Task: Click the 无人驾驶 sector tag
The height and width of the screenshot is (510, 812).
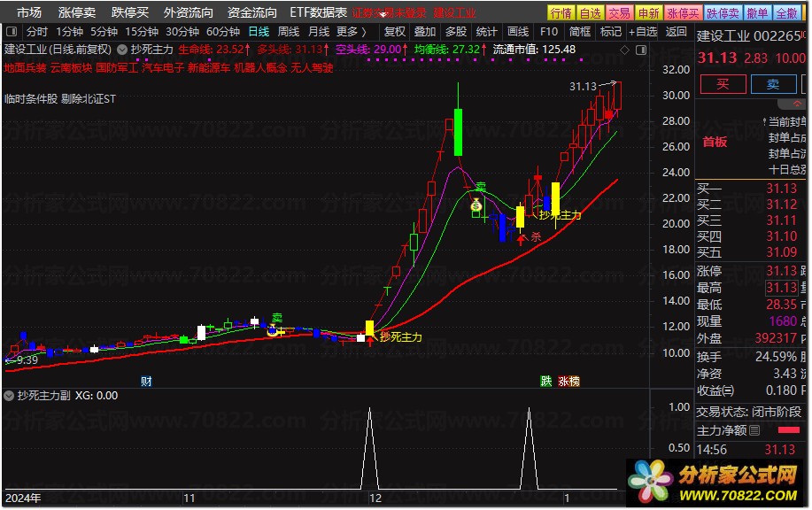Action: click(x=312, y=68)
